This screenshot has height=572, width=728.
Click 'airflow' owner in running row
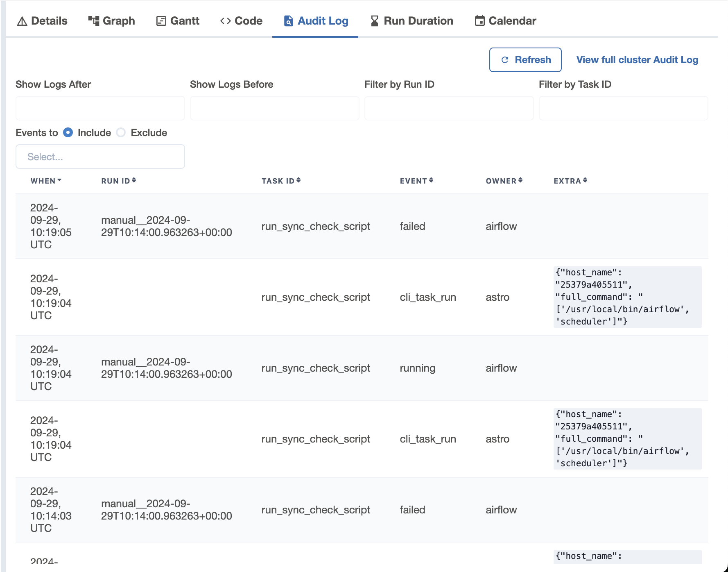(501, 368)
